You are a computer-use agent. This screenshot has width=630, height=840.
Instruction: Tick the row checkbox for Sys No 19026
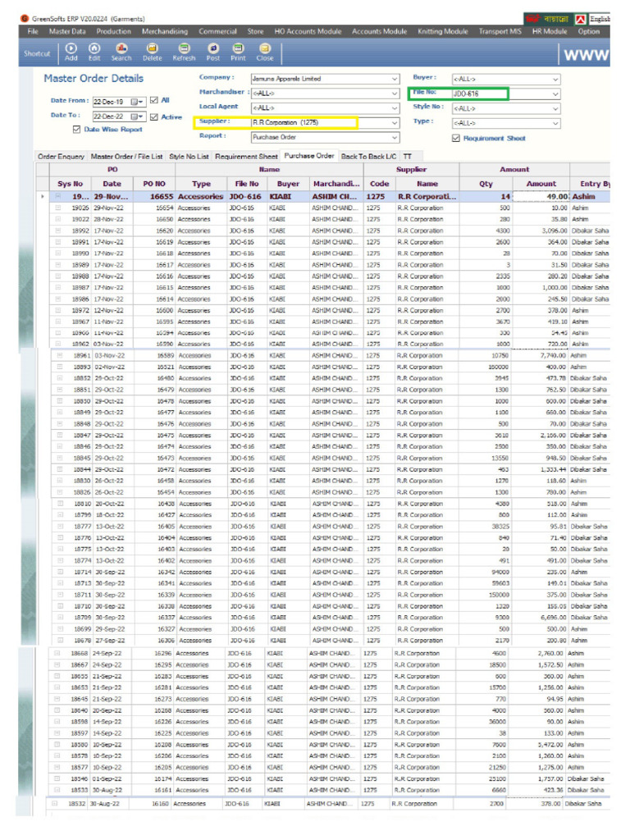[58, 208]
